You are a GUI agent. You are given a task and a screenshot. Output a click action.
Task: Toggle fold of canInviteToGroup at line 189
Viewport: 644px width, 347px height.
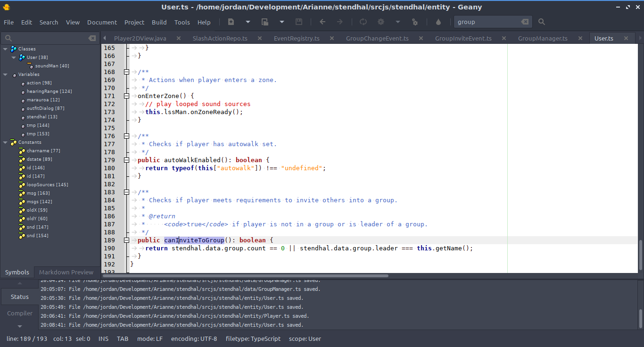pyautogui.click(x=126, y=240)
